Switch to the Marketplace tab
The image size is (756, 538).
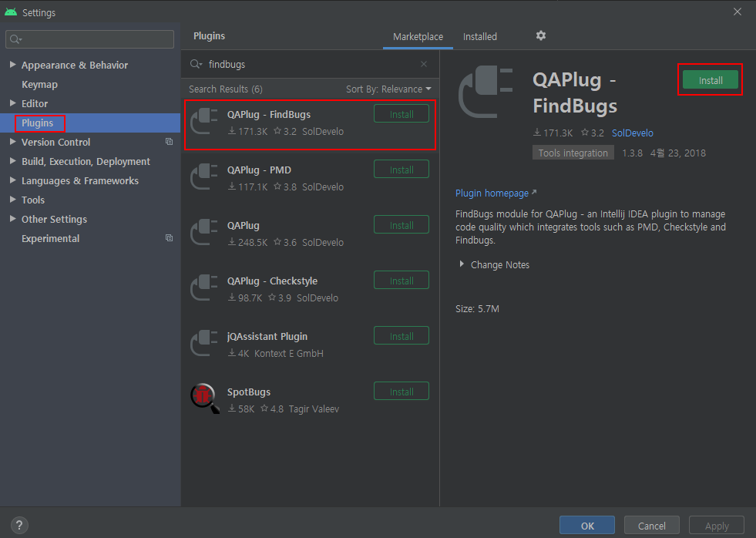(x=418, y=37)
